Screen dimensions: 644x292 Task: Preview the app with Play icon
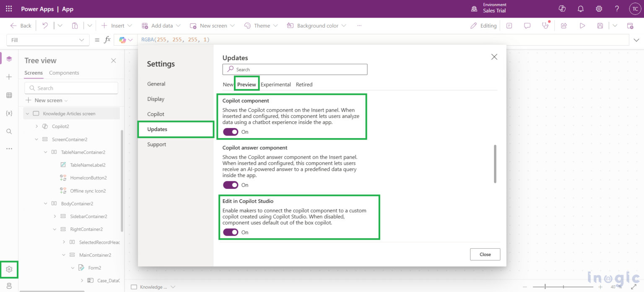pos(582,26)
